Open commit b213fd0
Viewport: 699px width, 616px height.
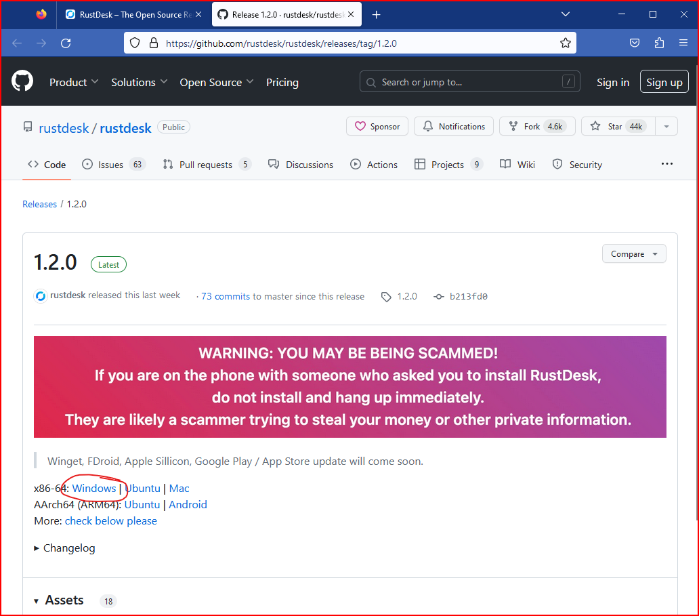[469, 297]
